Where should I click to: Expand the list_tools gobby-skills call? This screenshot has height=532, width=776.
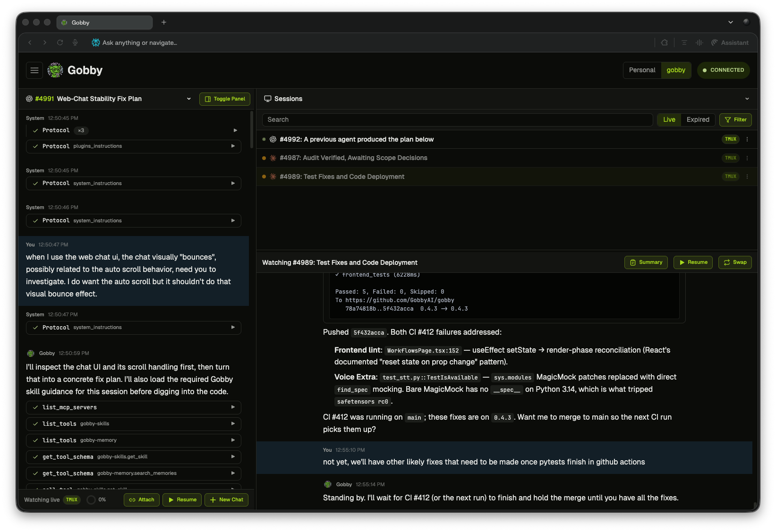coord(134,424)
